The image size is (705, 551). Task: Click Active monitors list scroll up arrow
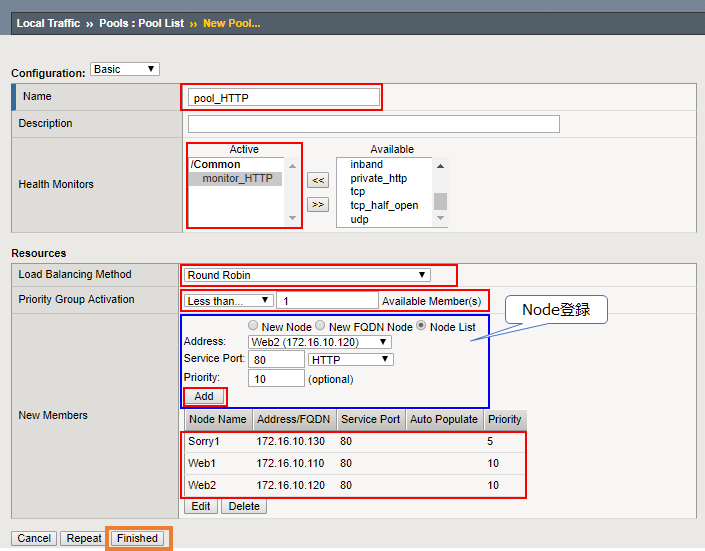coord(292,166)
